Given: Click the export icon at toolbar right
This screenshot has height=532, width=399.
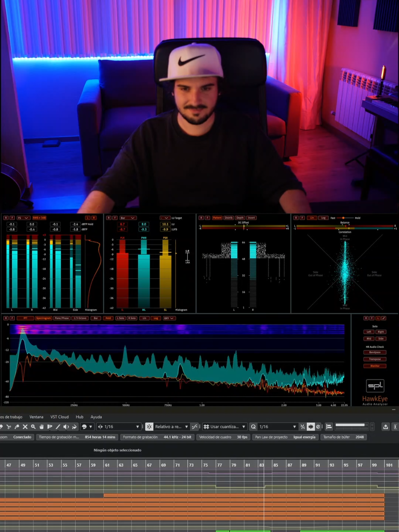Looking at the screenshot, I should 385,427.
